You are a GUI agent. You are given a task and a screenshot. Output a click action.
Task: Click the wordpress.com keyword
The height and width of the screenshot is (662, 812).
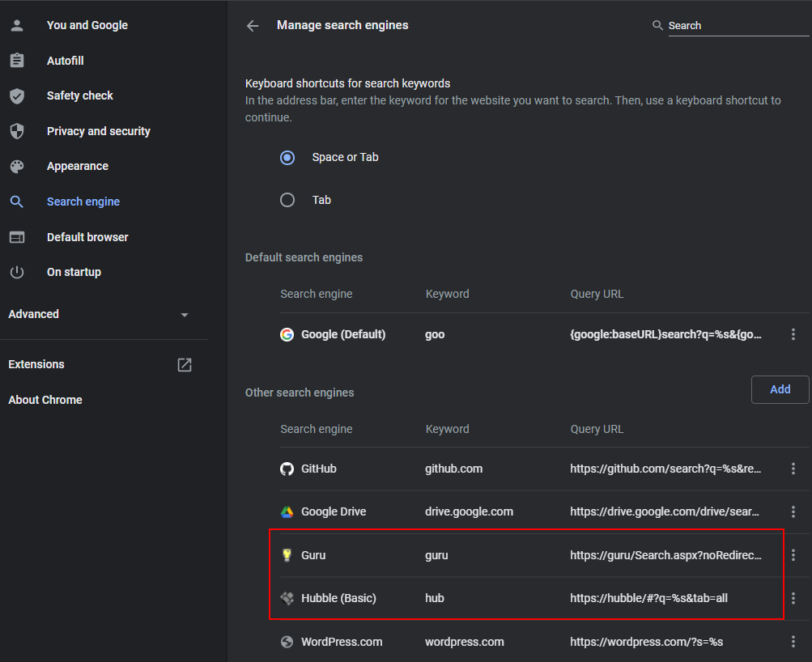tap(465, 642)
